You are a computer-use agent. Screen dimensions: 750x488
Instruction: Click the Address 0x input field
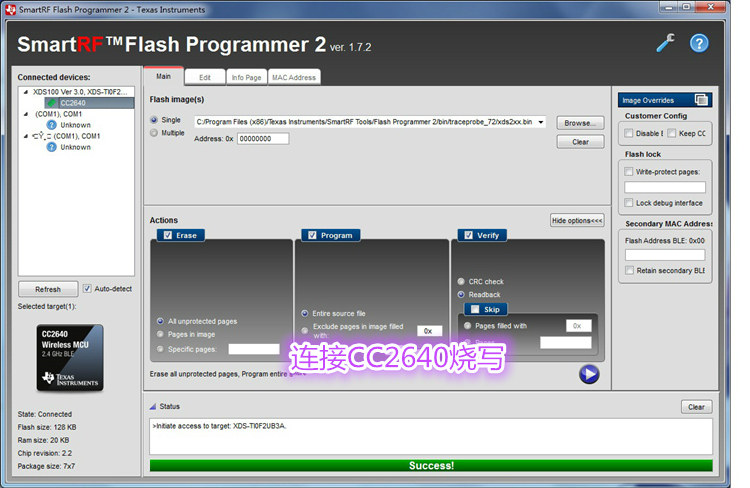[263, 139]
